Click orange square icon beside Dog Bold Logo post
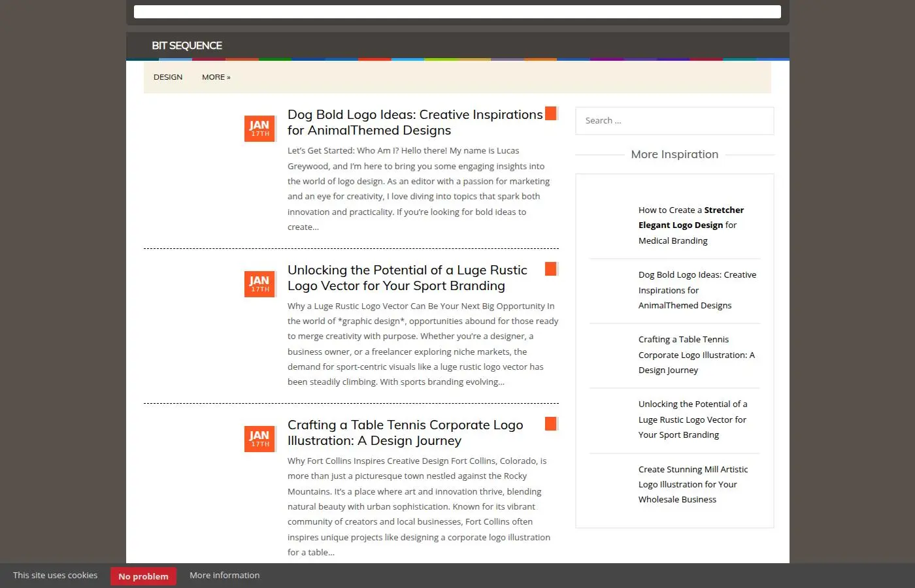Image resolution: width=915 pixels, height=588 pixels. (551, 114)
